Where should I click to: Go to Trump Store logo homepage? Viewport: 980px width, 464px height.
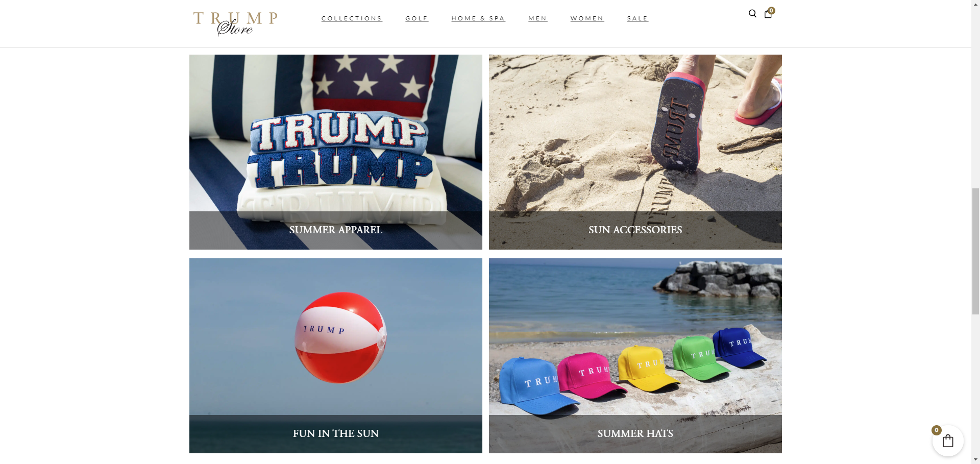[235, 23]
